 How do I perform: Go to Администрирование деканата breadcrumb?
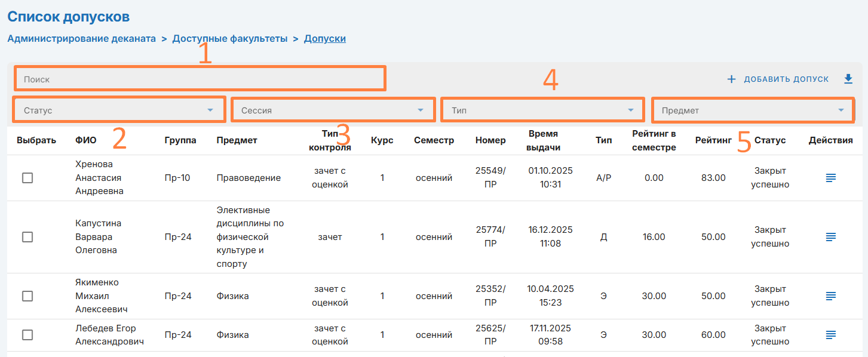pyautogui.click(x=81, y=39)
